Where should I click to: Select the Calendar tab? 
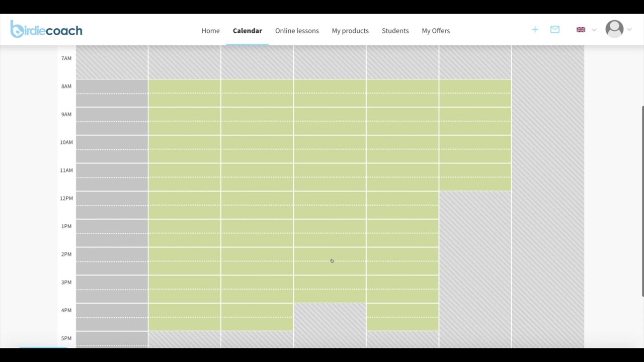[248, 31]
